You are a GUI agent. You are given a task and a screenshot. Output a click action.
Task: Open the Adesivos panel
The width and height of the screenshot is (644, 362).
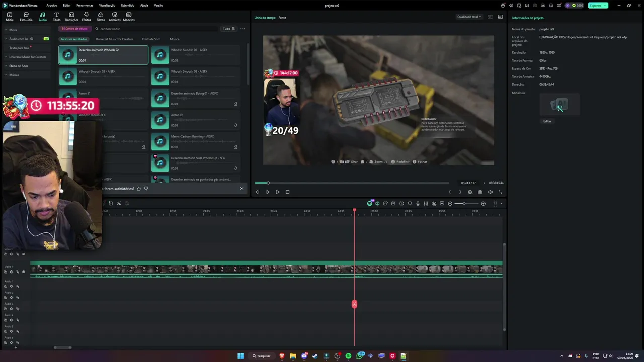click(115, 17)
